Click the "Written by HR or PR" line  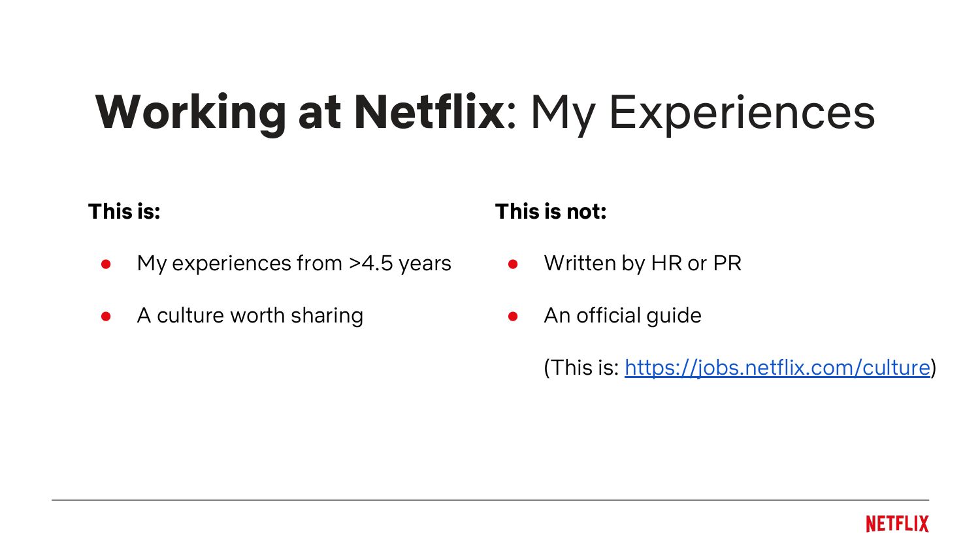tap(642, 263)
